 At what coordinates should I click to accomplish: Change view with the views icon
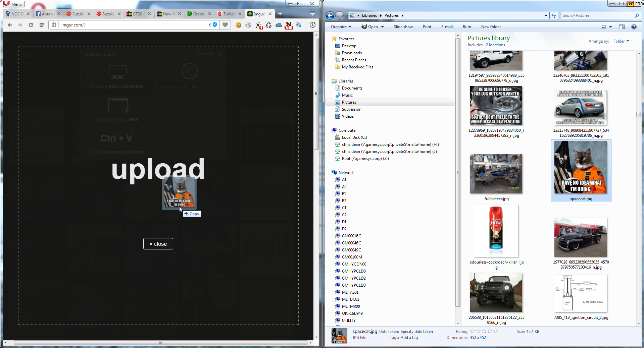click(603, 27)
